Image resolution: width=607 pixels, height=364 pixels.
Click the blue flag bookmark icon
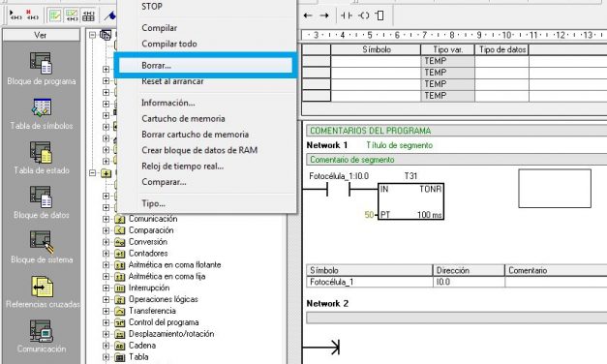(110, 15)
